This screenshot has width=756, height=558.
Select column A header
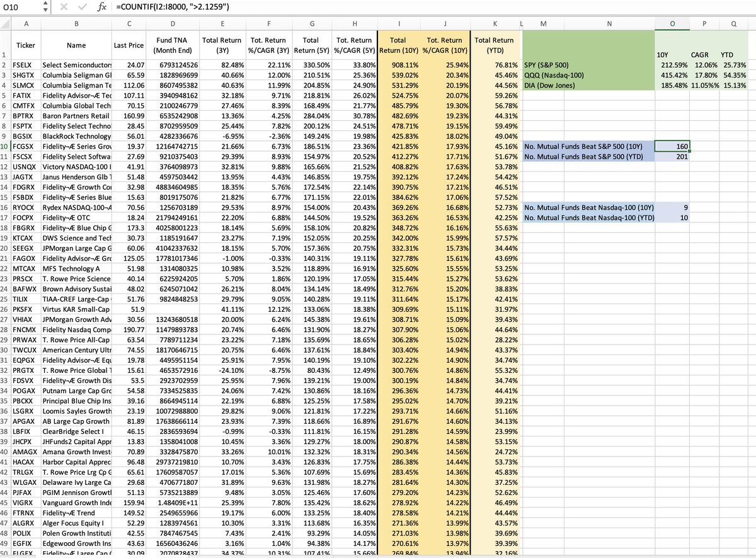(26, 24)
